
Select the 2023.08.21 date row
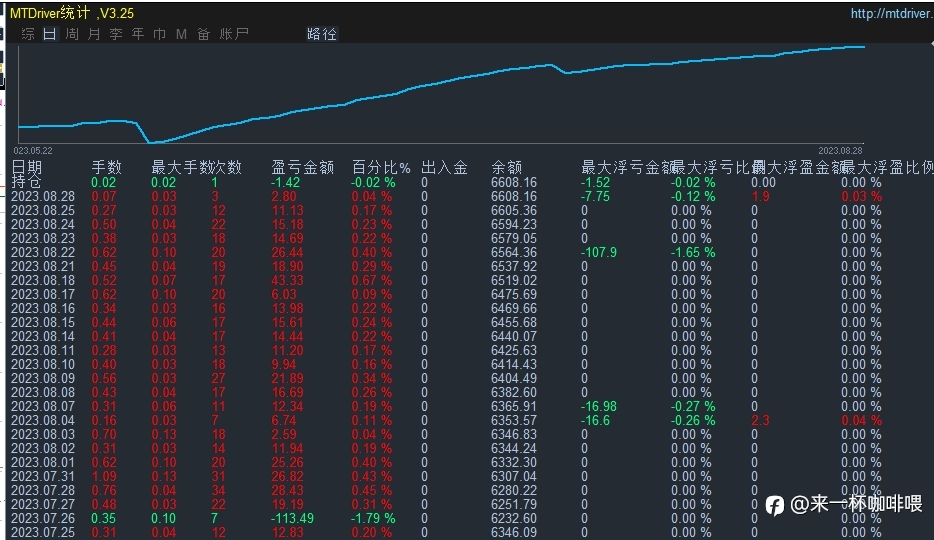[43, 266]
